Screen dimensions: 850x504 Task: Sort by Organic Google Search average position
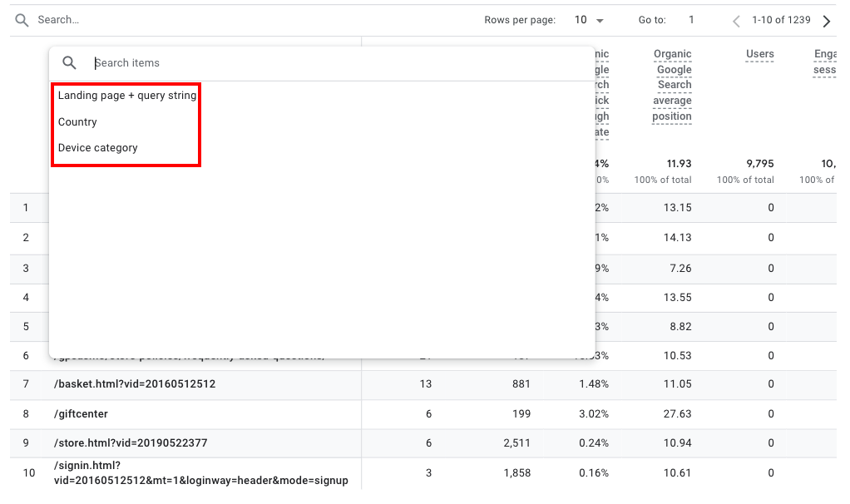click(x=672, y=85)
